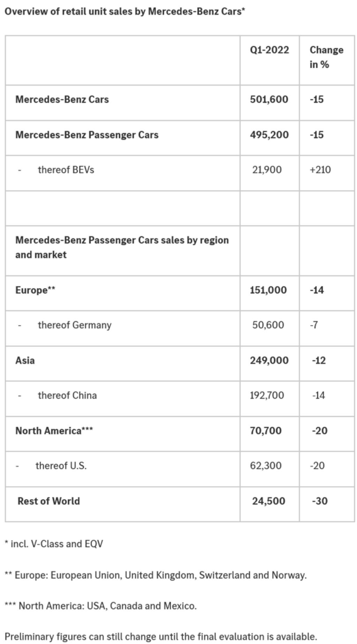Screen dimensions: 357x644
Task: Select the Mercedes-Benz Cars row label
Action: pos(62,99)
